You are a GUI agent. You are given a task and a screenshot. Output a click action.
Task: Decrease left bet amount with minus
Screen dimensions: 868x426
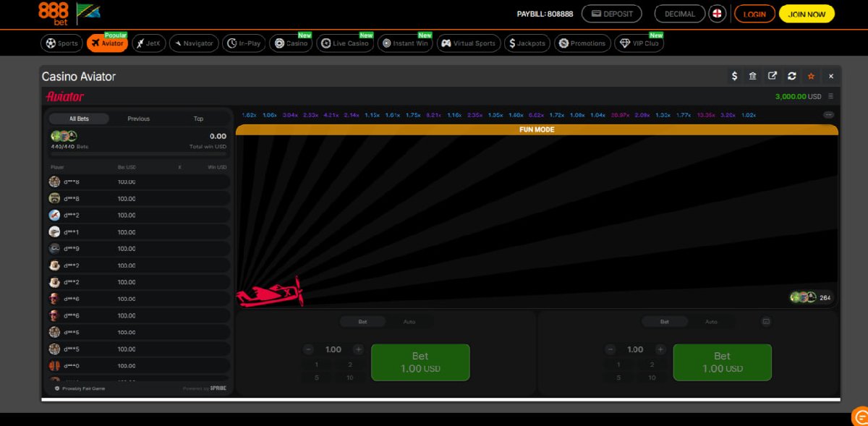tap(309, 349)
